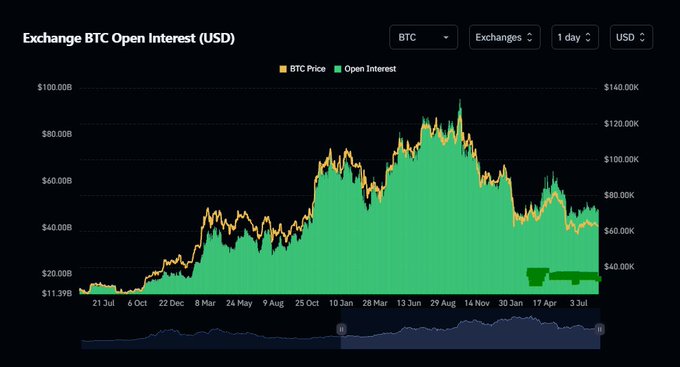Click the 8 Mar date label

click(205, 303)
